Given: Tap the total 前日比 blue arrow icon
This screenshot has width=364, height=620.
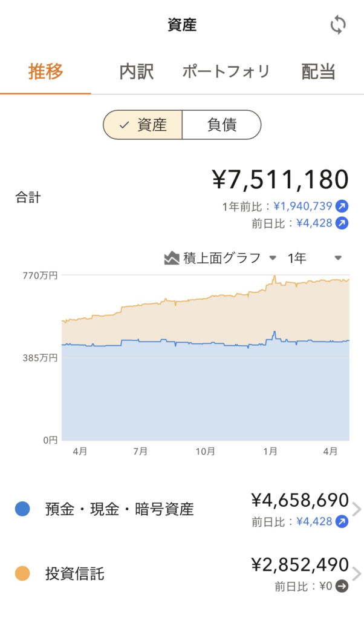Looking at the screenshot, I should pyautogui.click(x=342, y=223).
